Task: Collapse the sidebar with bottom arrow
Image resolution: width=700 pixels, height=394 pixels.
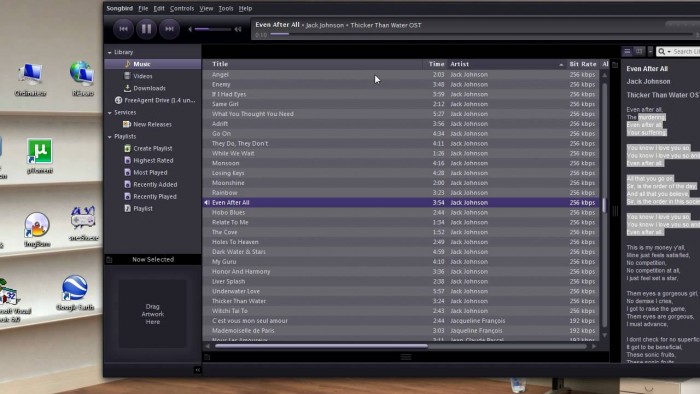Action: pyautogui.click(x=197, y=370)
